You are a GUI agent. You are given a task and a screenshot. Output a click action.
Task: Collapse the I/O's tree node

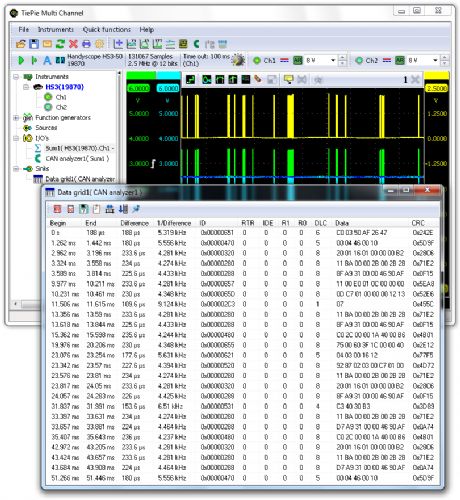[16, 138]
